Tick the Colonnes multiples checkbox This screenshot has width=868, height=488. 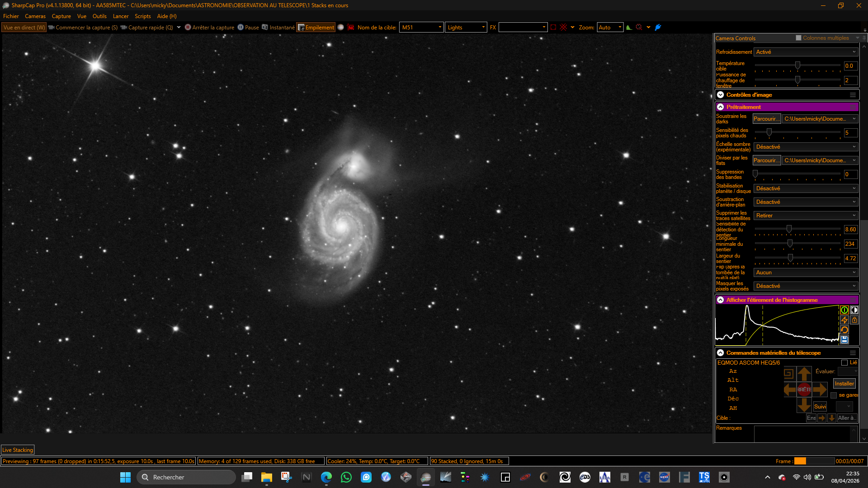click(798, 38)
